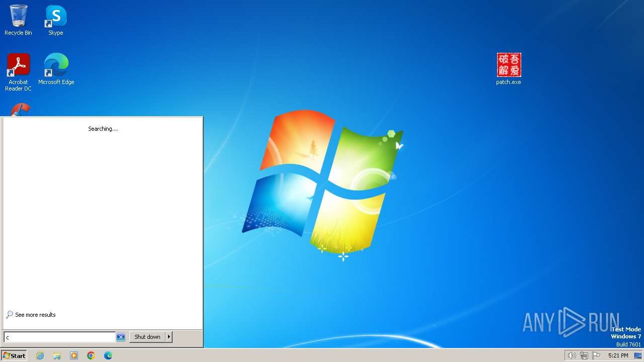Launch Microsoft Edge from the taskbar
644x362 pixels.
tap(108, 355)
